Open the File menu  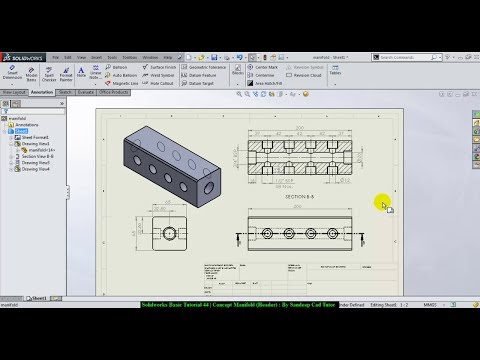coord(55,57)
